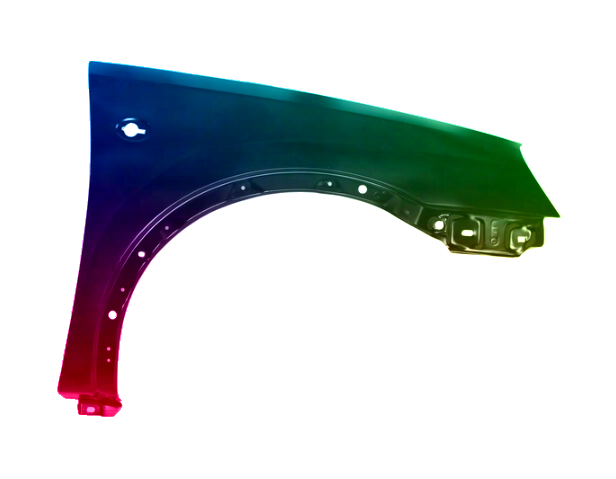
Task: Click the round hole on the magenta lower arch
Action: tap(112, 315)
